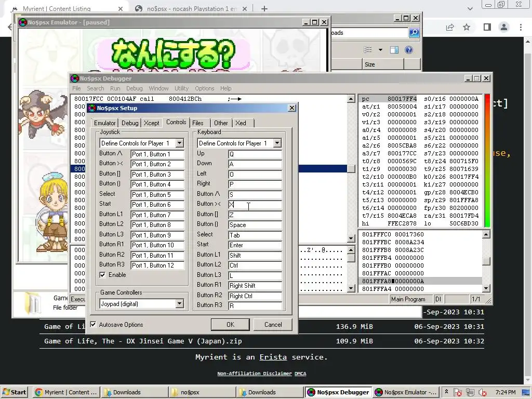Switch to the no$psx browser tab
The image size is (532, 399).
click(191, 9)
